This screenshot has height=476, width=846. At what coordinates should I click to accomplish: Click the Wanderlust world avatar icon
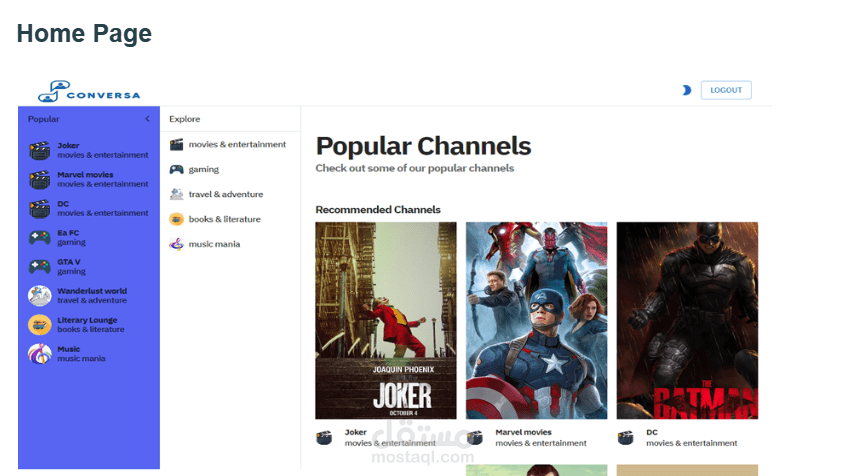point(39,296)
